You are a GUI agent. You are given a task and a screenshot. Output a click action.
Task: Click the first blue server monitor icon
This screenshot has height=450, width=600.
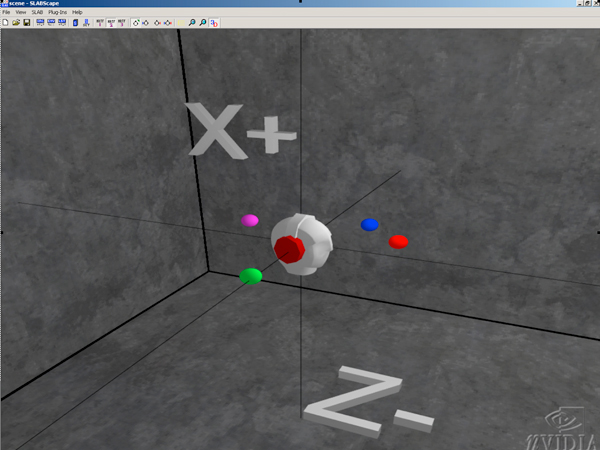click(x=40, y=23)
